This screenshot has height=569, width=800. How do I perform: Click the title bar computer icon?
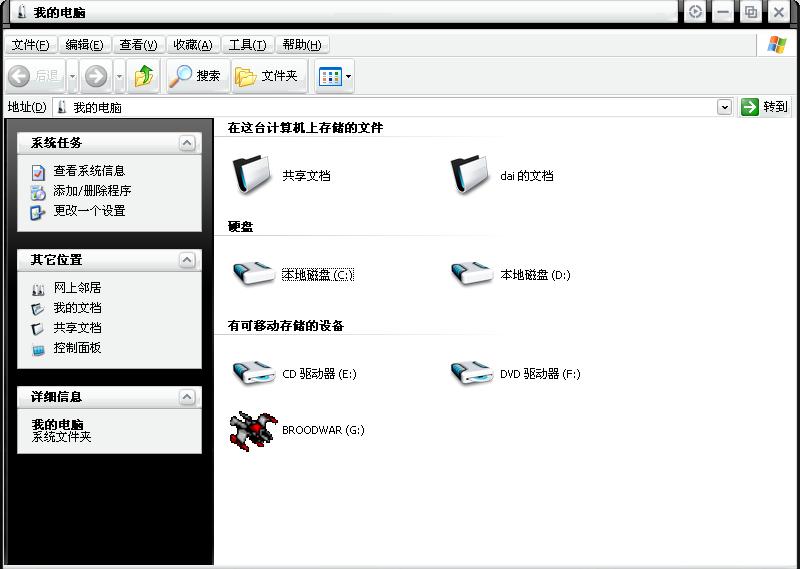(21, 12)
